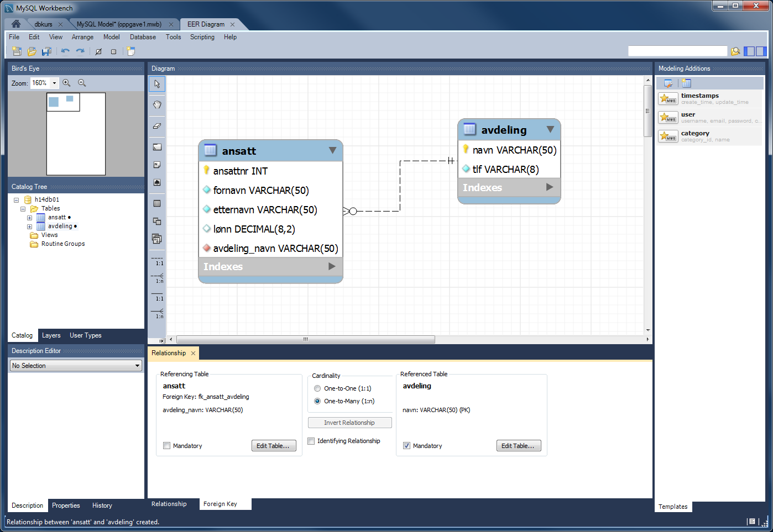The image size is (773, 532).
Task: Select the eraser tool
Action: [x=157, y=126]
